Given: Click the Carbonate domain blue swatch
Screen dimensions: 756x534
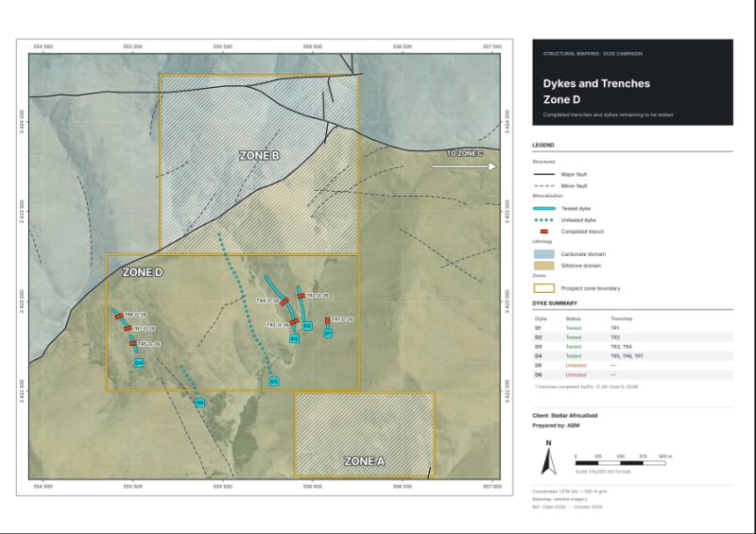Looking at the screenshot, I should [x=544, y=254].
